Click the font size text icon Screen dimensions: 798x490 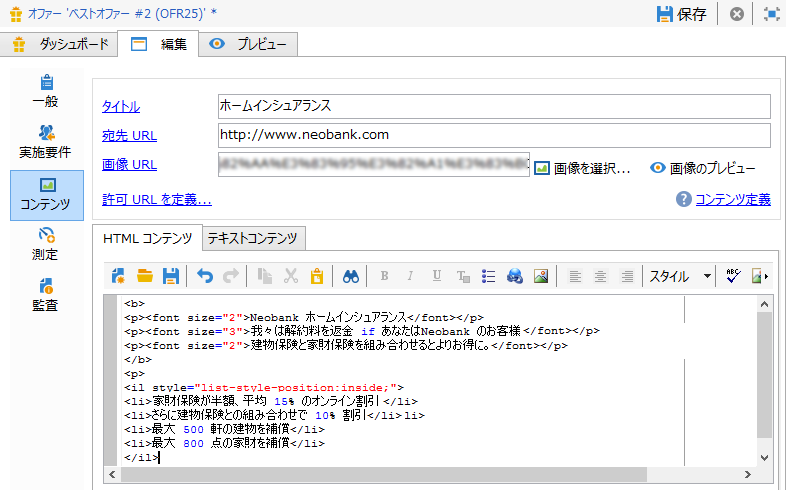[x=463, y=276]
